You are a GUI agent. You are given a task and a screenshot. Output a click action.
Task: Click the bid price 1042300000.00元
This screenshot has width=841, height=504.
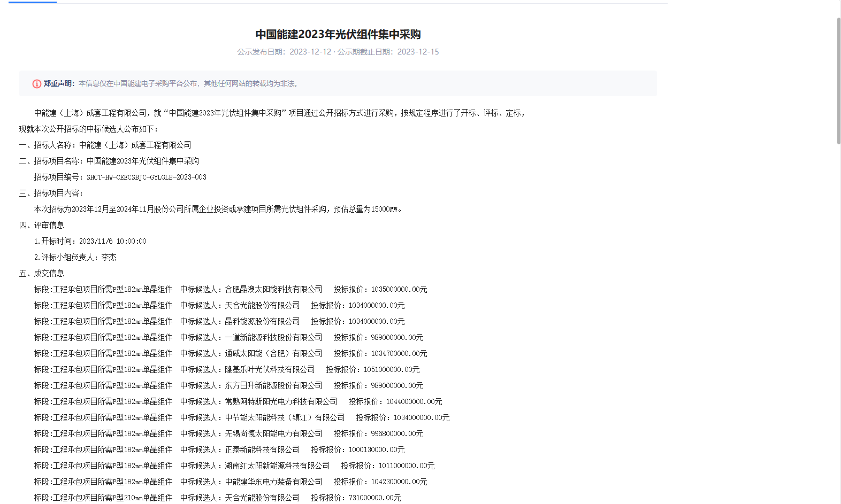click(399, 482)
